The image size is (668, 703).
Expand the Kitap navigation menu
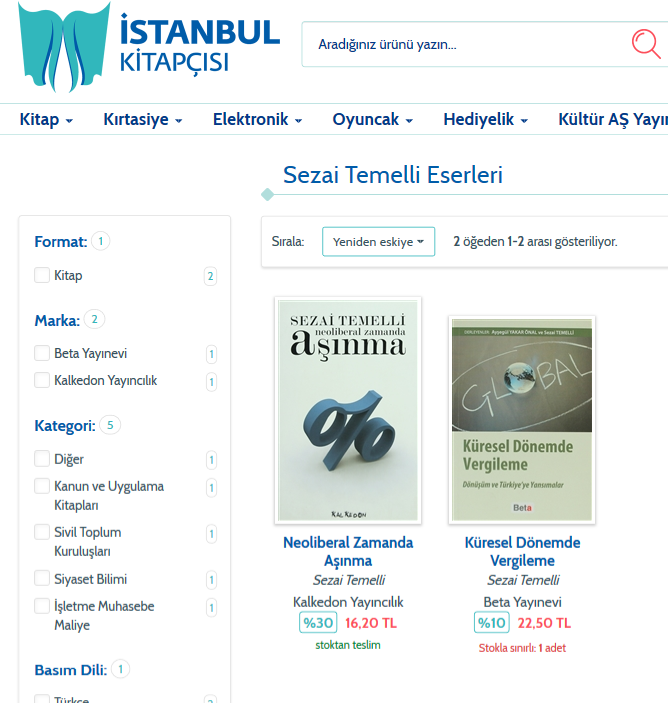[x=46, y=120]
